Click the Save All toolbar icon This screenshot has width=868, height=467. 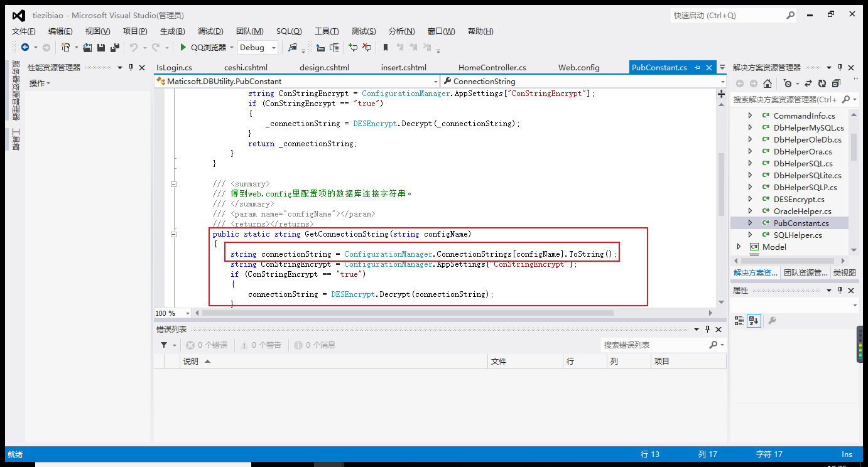115,47
